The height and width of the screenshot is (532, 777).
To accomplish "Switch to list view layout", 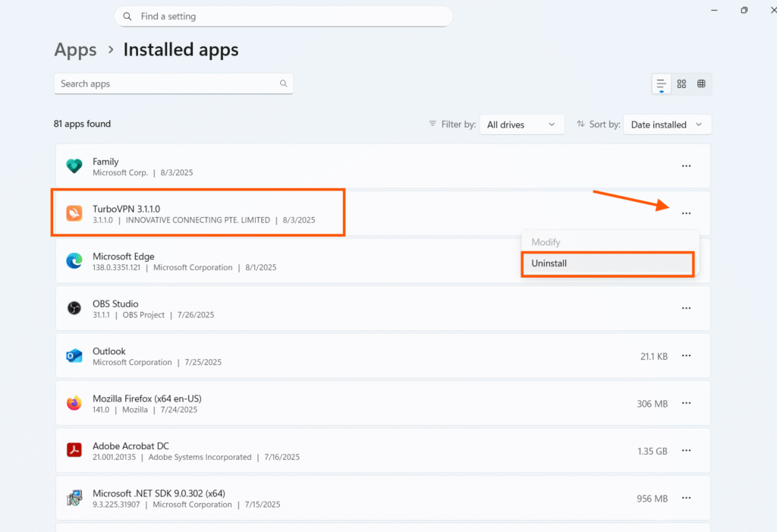I will (662, 83).
